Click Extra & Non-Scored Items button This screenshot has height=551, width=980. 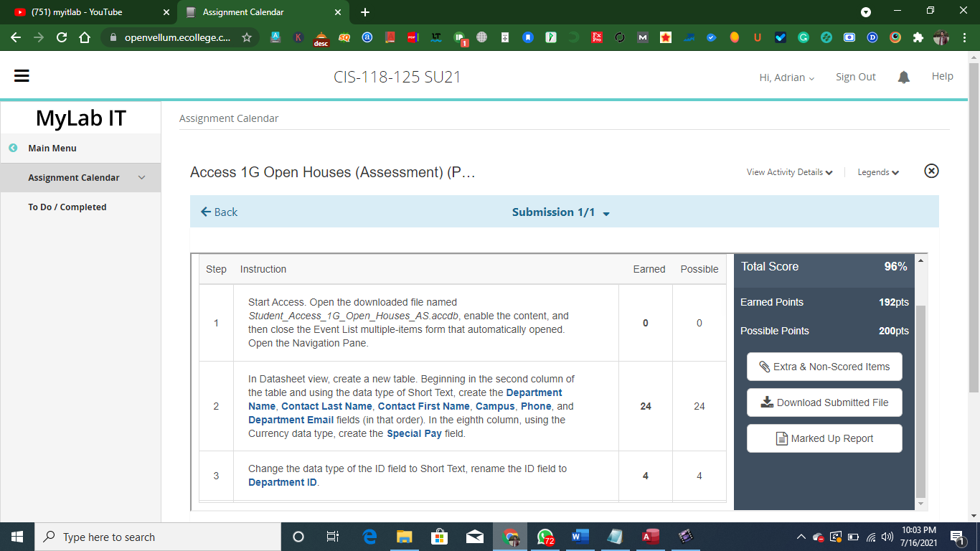pos(824,367)
